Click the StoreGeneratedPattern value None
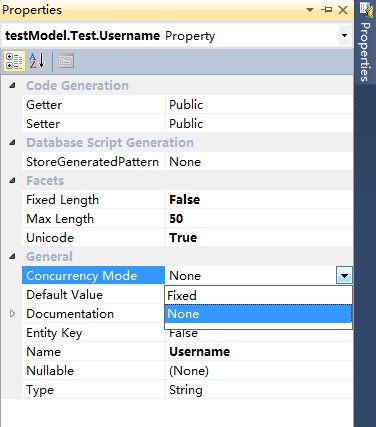The image size is (376, 427). click(185, 162)
